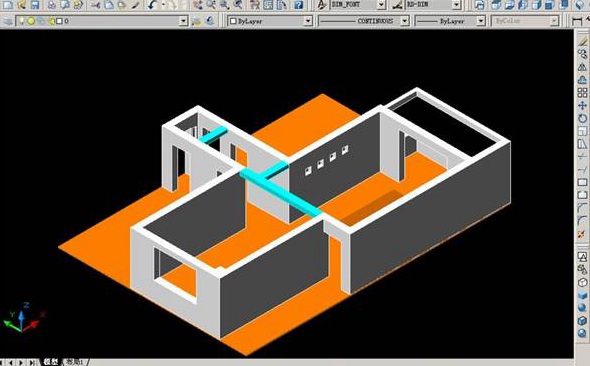Expand the Undo history dropdown arrow

tap(163, 5)
